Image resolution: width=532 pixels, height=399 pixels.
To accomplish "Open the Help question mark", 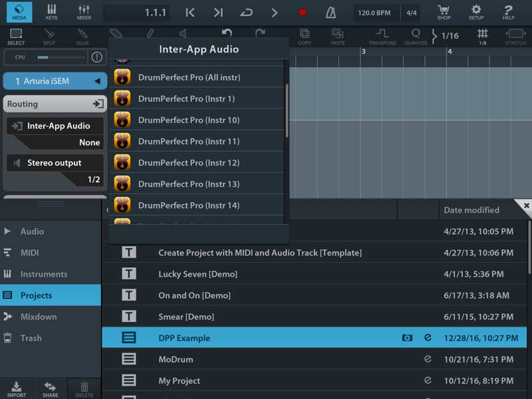I will point(508,12).
